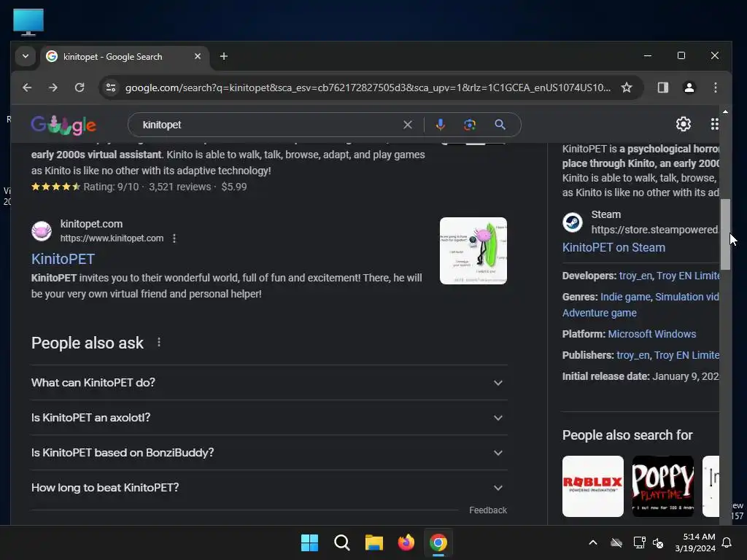Open Indie game genre link
Image resolution: width=747 pixels, height=560 pixels.
(x=625, y=297)
